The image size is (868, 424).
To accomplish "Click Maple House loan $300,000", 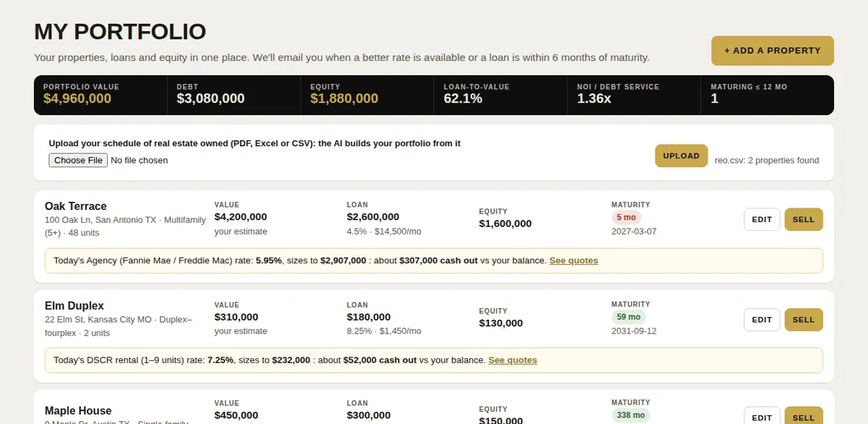I will (x=369, y=415).
